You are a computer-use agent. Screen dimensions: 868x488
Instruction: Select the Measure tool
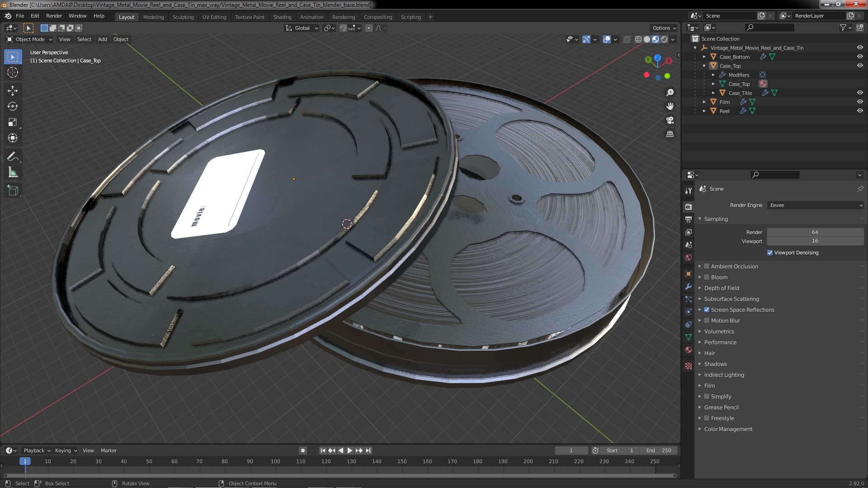13,173
